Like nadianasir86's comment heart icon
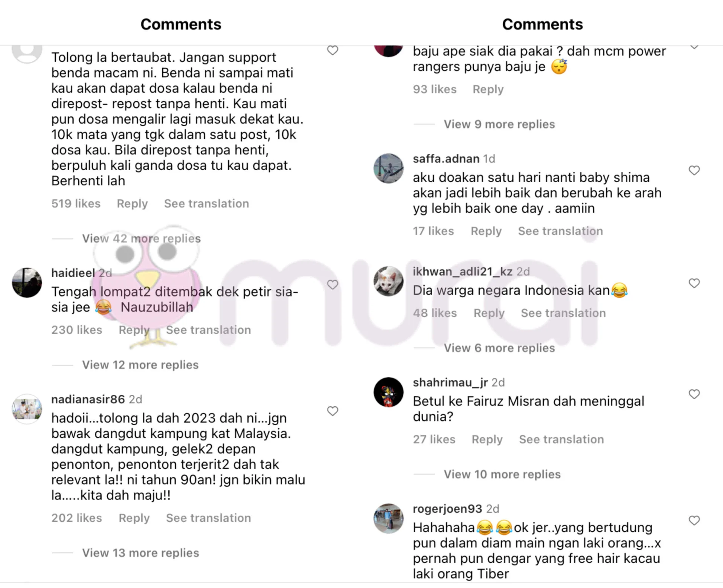 (x=333, y=411)
